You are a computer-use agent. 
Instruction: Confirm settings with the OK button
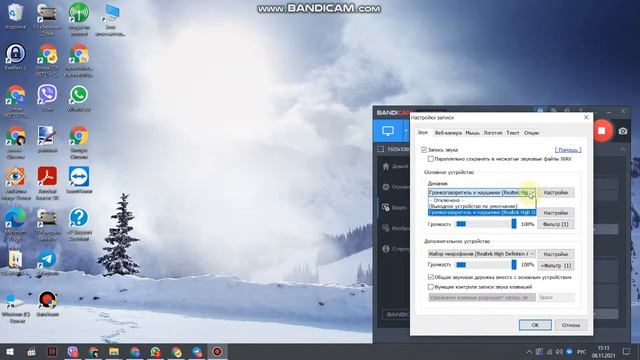535,325
